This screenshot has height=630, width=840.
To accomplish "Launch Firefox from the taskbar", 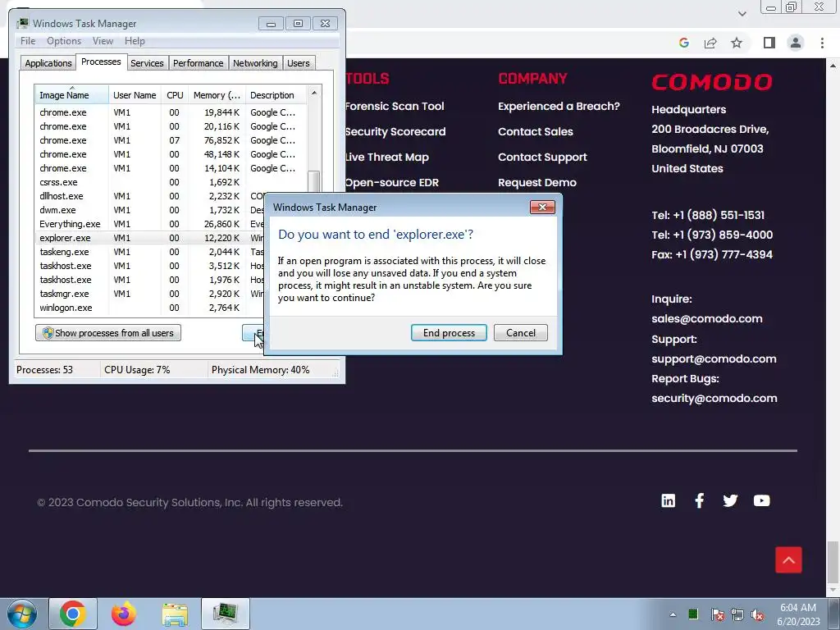I will (x=124, y=614).
